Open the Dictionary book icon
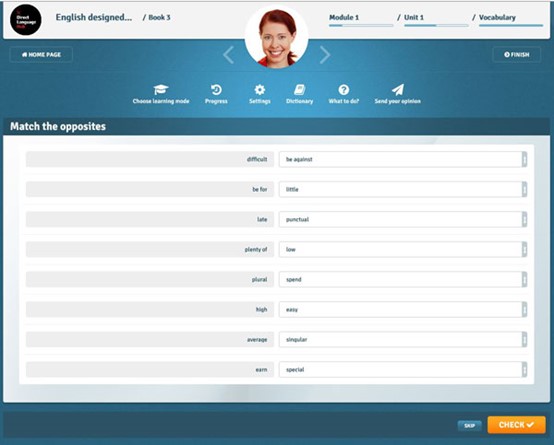The height and width of the screenshot is (445, 554). point(300,90)
